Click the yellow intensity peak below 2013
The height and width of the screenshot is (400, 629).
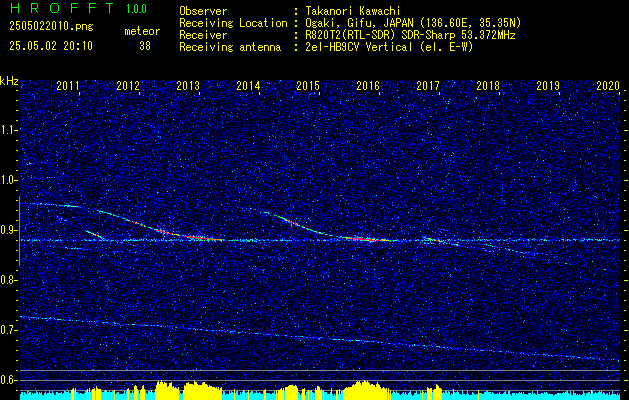coord(203,390)
